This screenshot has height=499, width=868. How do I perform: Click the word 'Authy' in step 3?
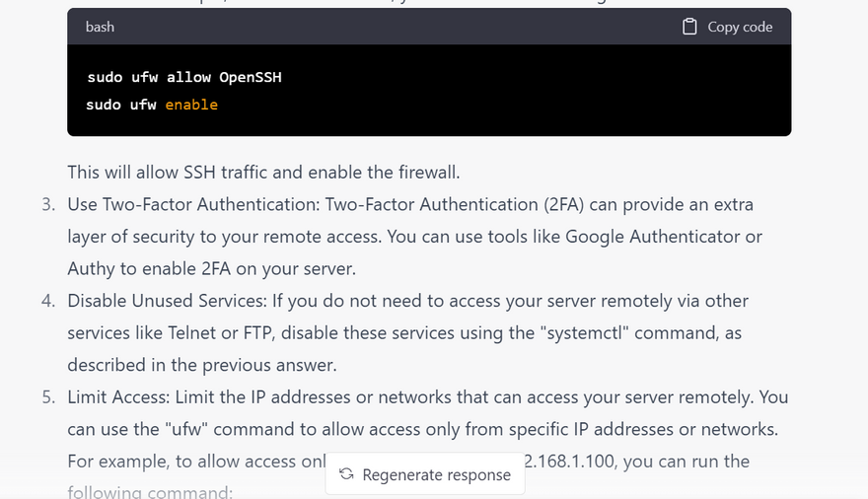click(91, 269)
